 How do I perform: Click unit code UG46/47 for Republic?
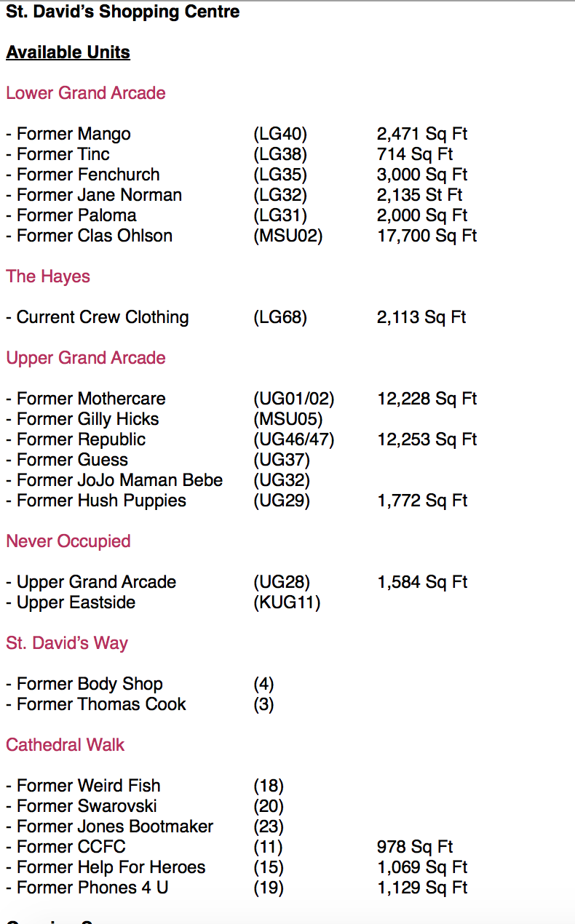point(293,439)
